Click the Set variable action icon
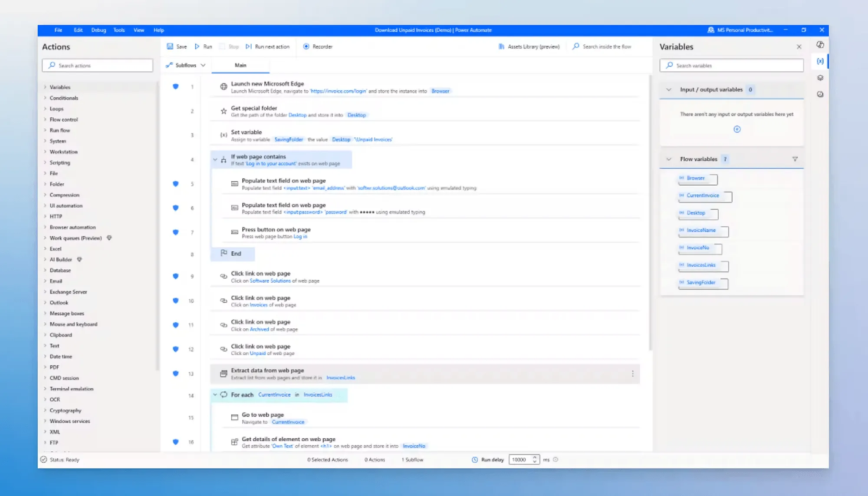Screen dimensions: 868x496 click(x=224, y=135)
